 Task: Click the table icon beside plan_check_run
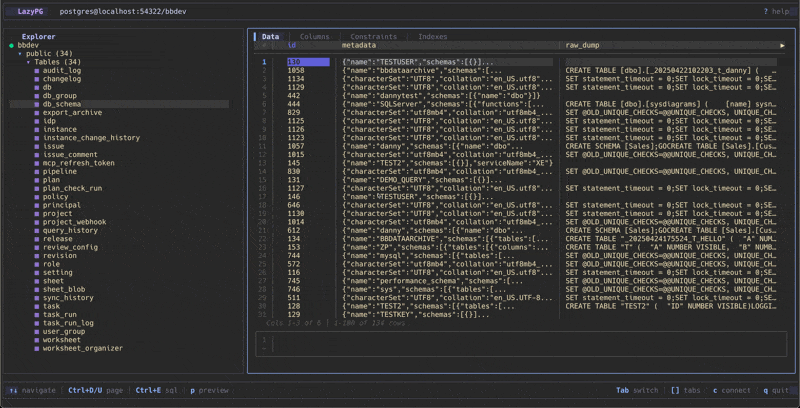37,188
